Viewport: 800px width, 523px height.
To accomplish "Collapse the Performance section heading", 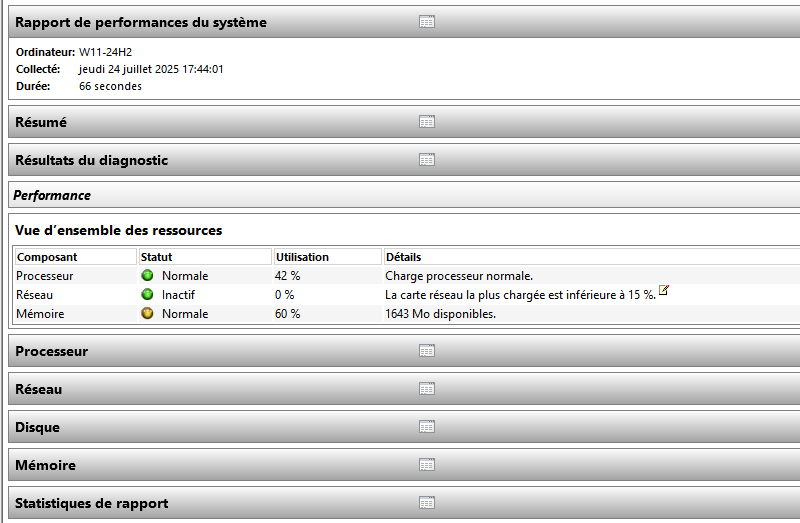I will (x=52, y=195).
